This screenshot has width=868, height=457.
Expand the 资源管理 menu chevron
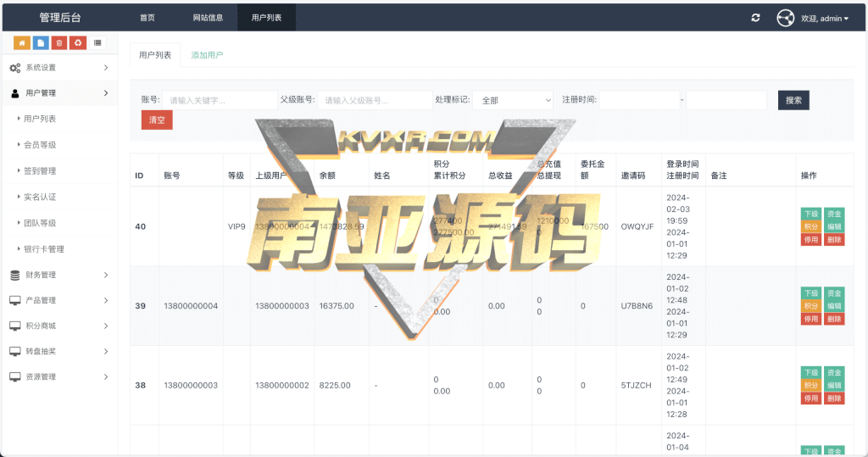coord(106,376)
